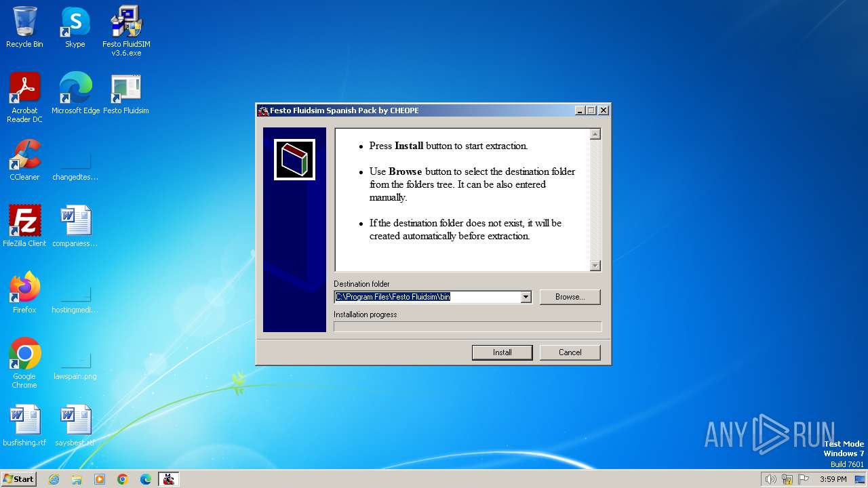Image resolution: width=868 pixels, height=488 pixels.
Task: Open the Recycle Bin desktop icon
Action: (24, 27)
